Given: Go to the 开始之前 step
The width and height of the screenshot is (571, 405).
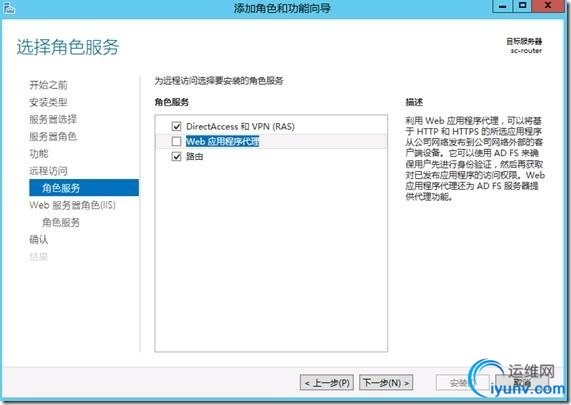Looking at the screenshot, I should 48,85.
